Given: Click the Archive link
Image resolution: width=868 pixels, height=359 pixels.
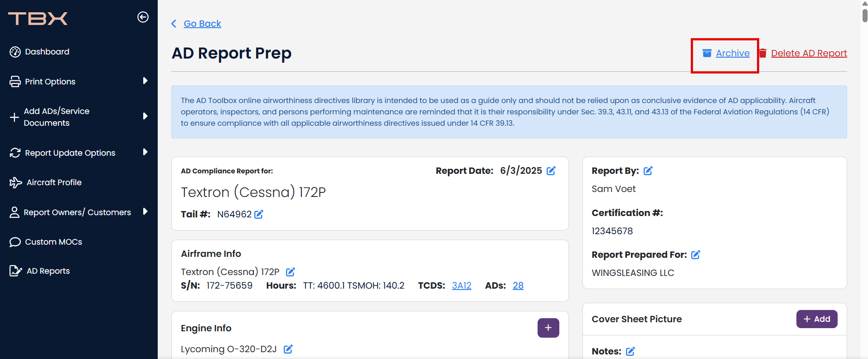Looking at the screenshot, I should coord(732,53).
